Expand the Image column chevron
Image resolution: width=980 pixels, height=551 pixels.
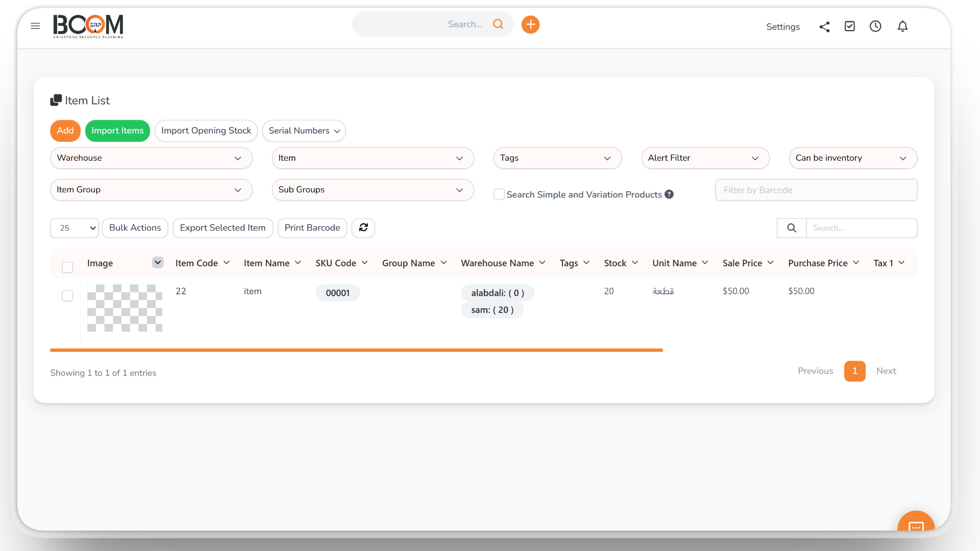pyautogui.click(x=158, y=262)
